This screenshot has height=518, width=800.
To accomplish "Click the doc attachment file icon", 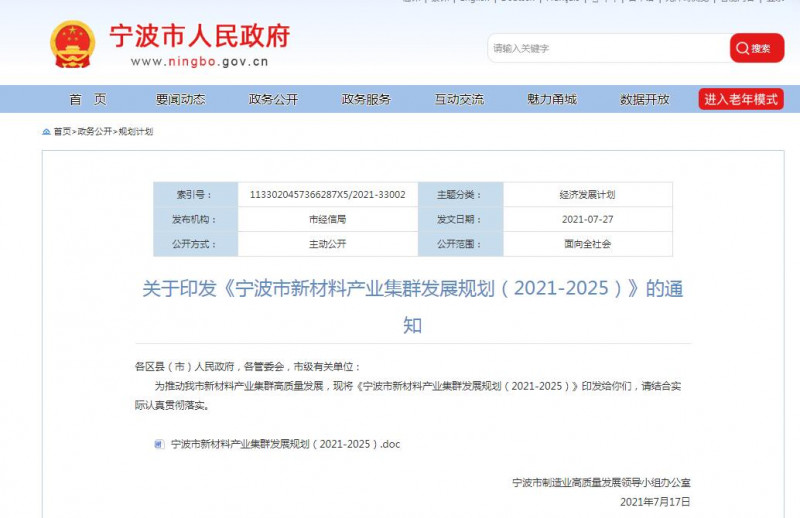I will click(x=159, y=444).
